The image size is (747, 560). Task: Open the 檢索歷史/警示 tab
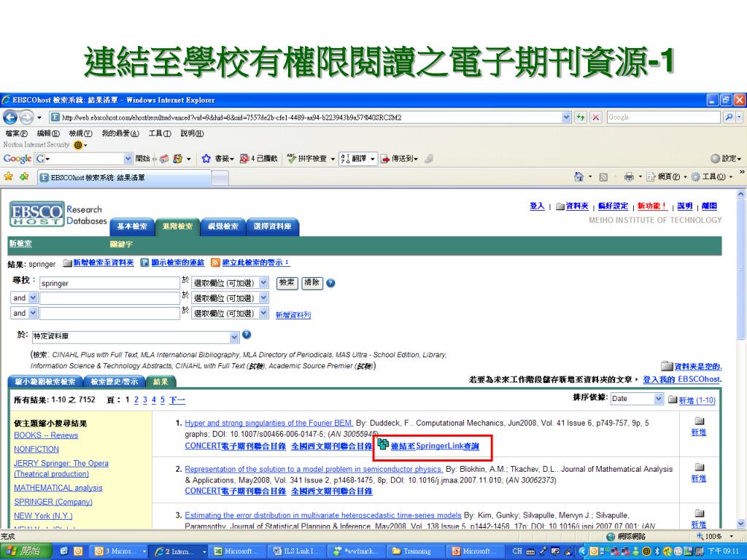click(x=114, y=381)
